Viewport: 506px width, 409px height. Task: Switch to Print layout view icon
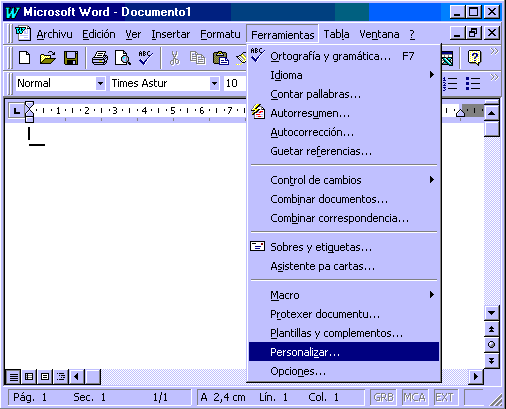(x=45, y=377)
